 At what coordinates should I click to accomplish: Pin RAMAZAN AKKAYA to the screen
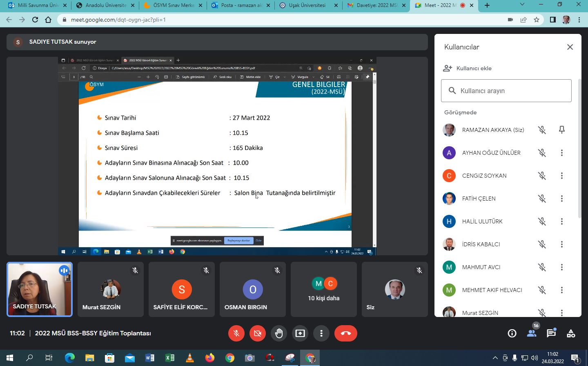click(x=561, y=130)
